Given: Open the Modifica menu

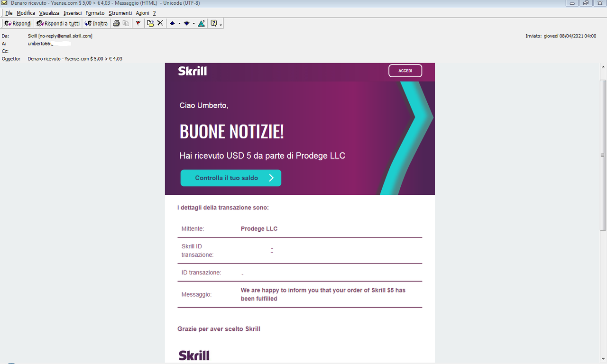Looking at the screenshot, I should pyautogui.click(x=26, y=13).
